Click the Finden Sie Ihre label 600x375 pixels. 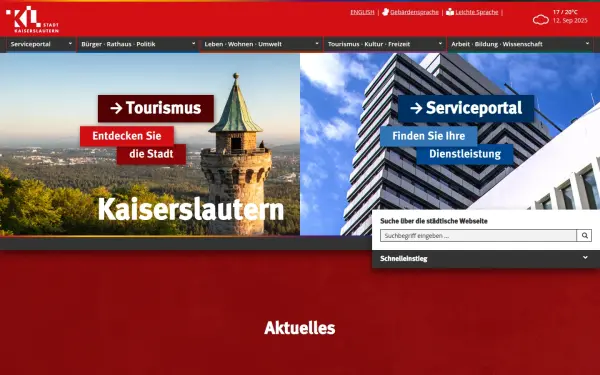coord(429,136)
